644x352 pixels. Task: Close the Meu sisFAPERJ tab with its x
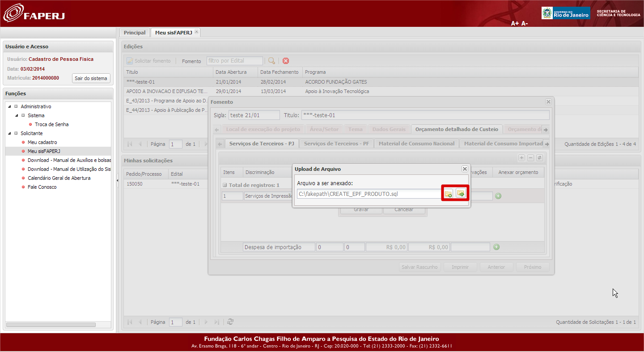click(x=196, y=32)
